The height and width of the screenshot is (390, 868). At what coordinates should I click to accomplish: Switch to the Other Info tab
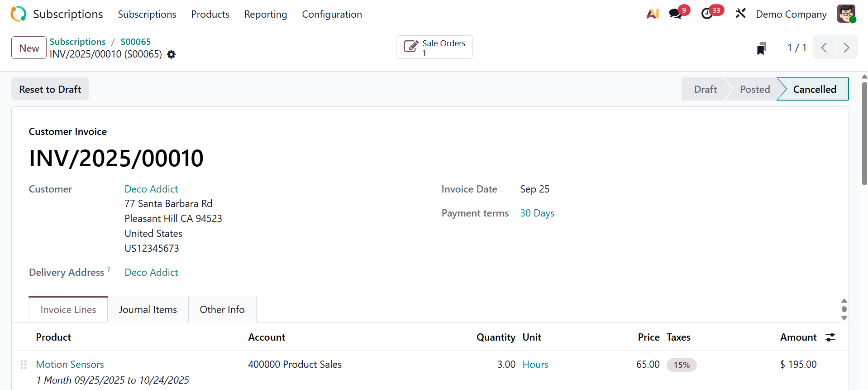(x=222, y=310)
